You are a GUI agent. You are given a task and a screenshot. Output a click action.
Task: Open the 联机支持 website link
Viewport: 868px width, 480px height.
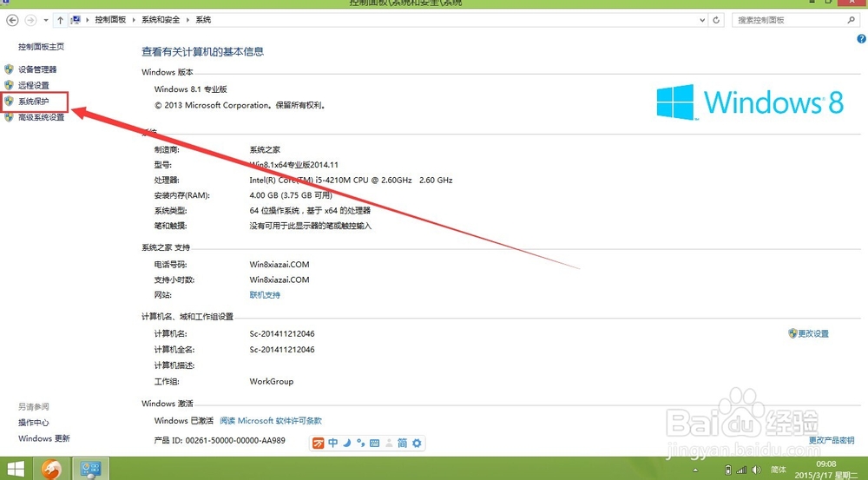pos(265,295)
